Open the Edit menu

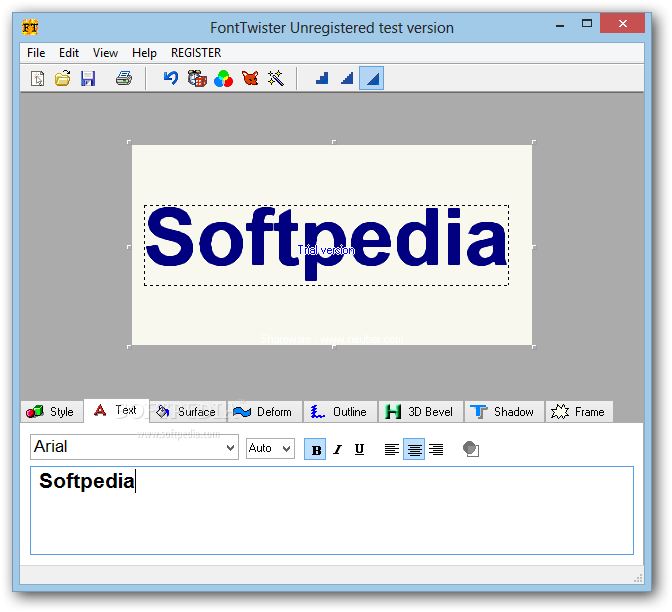[x=69, y=53]
